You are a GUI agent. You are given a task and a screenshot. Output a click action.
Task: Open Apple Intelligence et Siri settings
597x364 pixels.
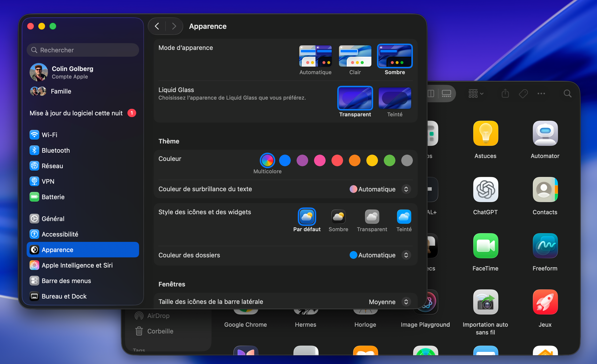[x=83, y=265]
